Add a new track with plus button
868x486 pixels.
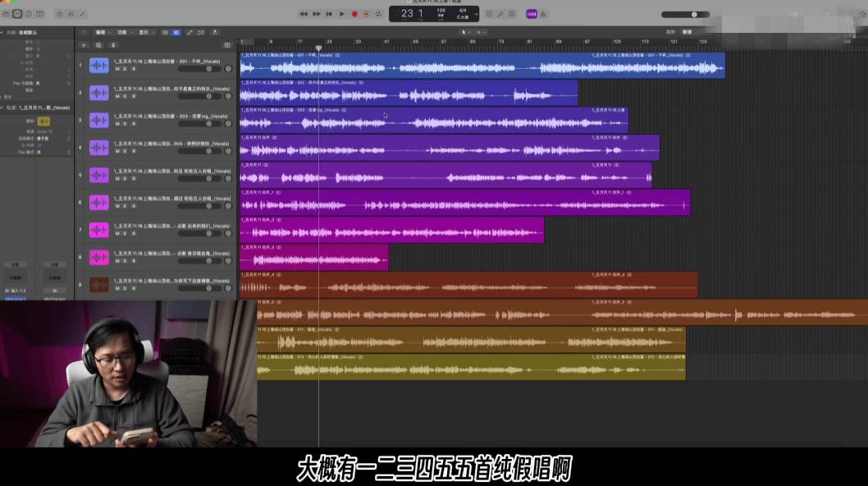pos(84,45)
